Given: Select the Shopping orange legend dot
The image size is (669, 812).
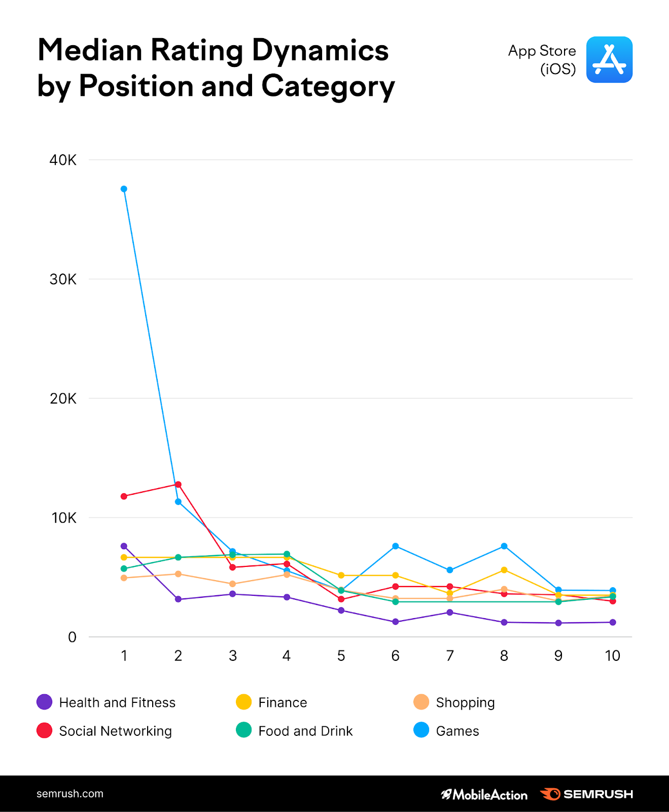Looking at the screenshot, I should tap(421, 702).
